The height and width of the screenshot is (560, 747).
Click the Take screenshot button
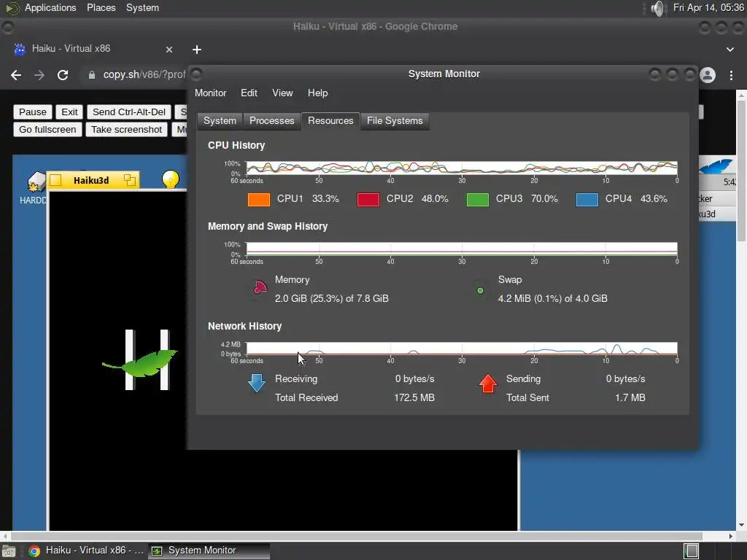coord(127,130)
